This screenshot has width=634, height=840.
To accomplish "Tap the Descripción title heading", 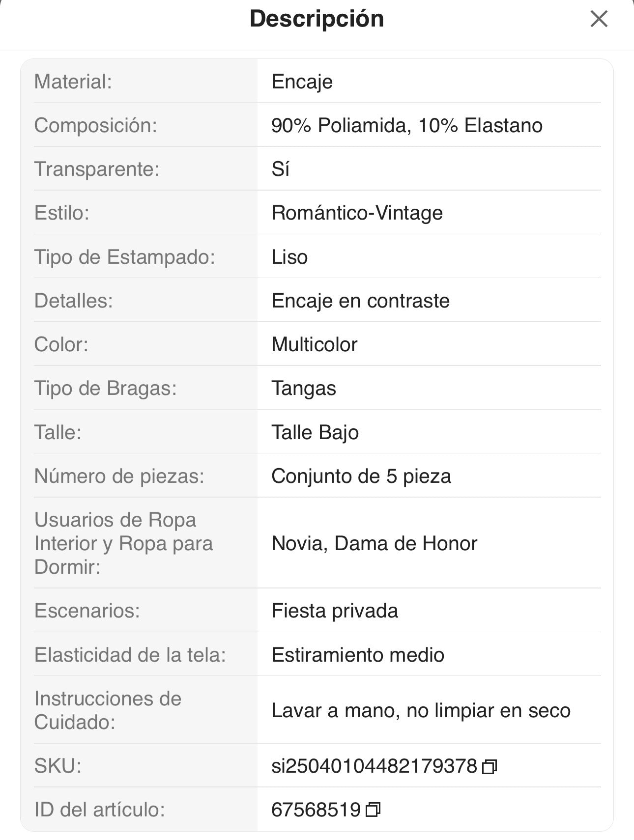I will [317, 19].
